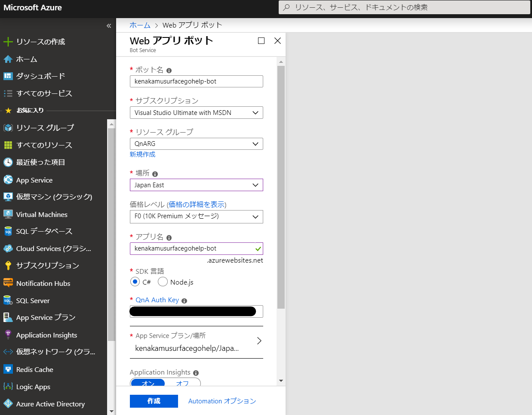
Task: Click the All resources grid icon
Action: click(8, 145)
